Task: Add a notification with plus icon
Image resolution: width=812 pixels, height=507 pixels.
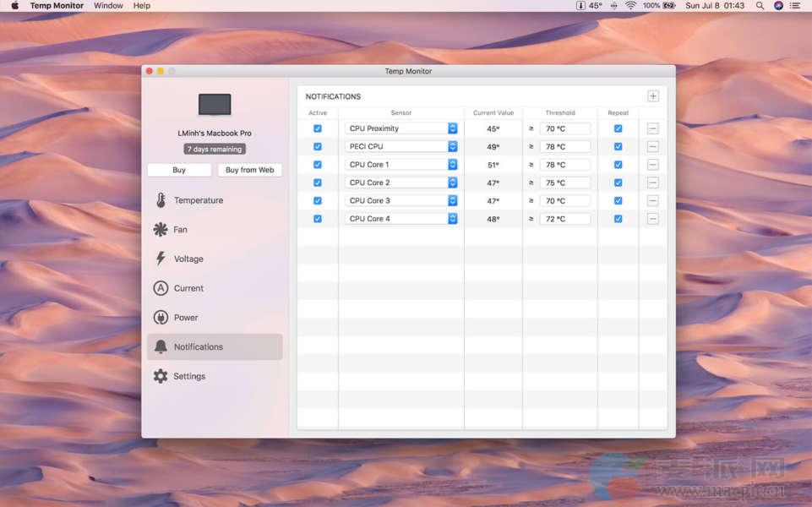Action: click(x=653, y=96)
